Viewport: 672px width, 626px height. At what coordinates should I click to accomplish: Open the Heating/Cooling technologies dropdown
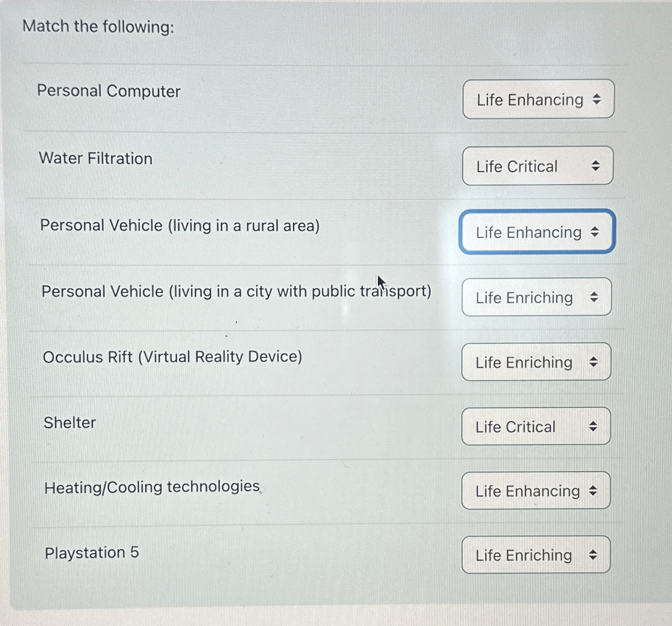point(535,491)
